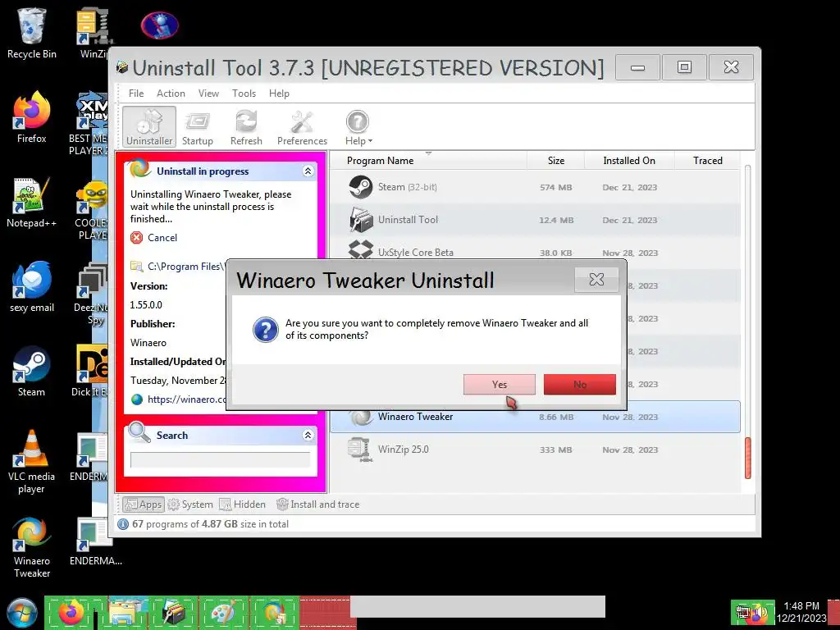Select the Winaero Tweaker desktop shortcut
This screenshot has width=840, height=630.
click(x=32, y=546)
